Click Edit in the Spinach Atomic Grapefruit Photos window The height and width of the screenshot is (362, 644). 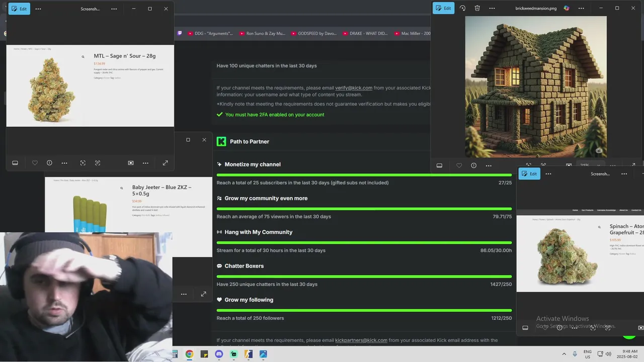(529, 173)
